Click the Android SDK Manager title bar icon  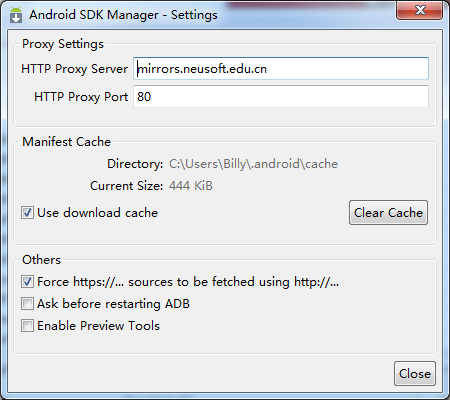[x=16, y=15]
